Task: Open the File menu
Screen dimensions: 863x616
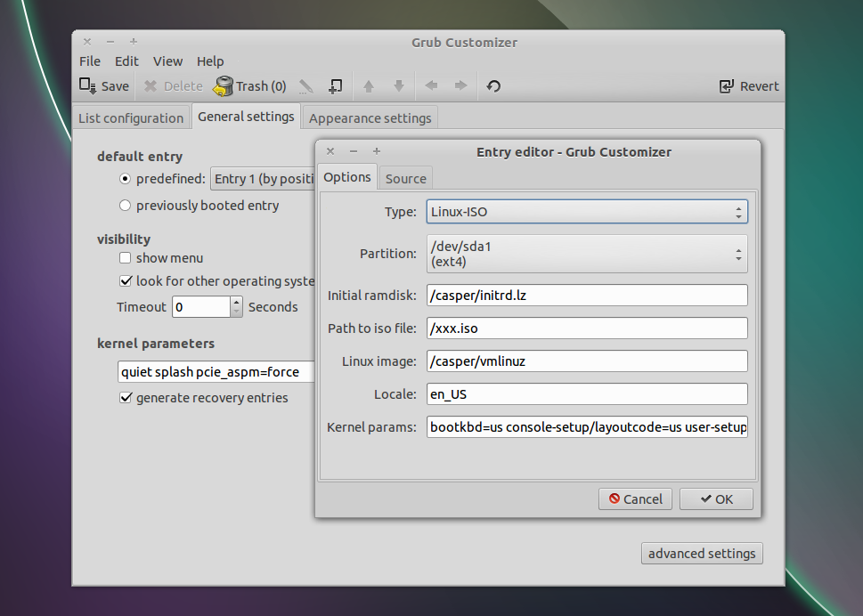Action: tap(90, 61)
